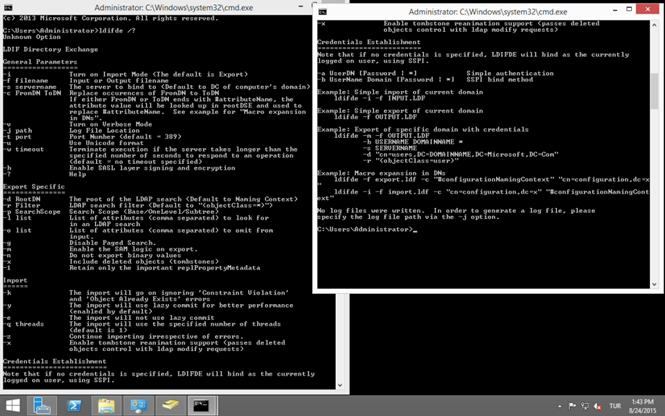Click the "Import" section heading
This screenshot has height=416, width=665.
coord(15,280)
